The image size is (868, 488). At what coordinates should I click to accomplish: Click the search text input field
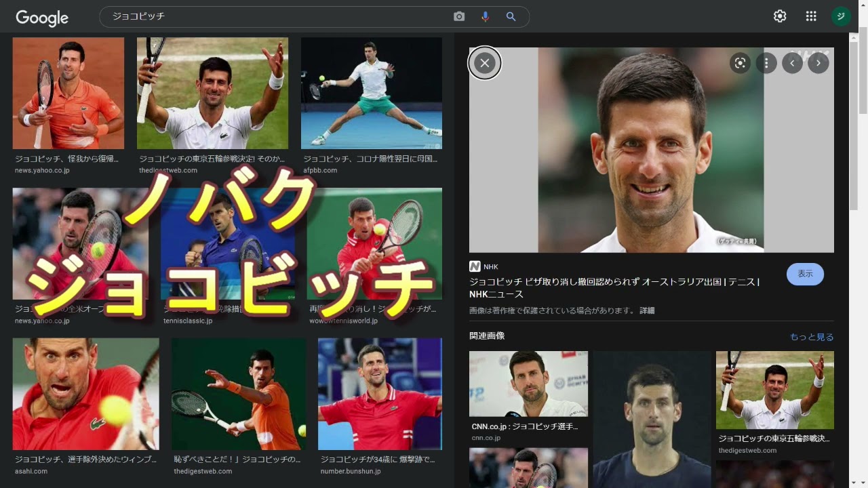[271, 16]
